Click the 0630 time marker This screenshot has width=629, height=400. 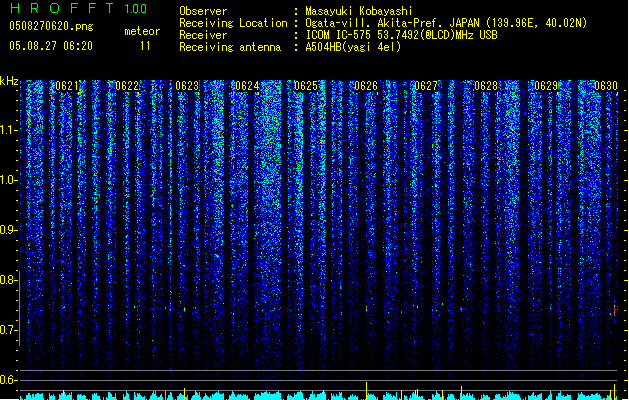[x=606, y=86]
